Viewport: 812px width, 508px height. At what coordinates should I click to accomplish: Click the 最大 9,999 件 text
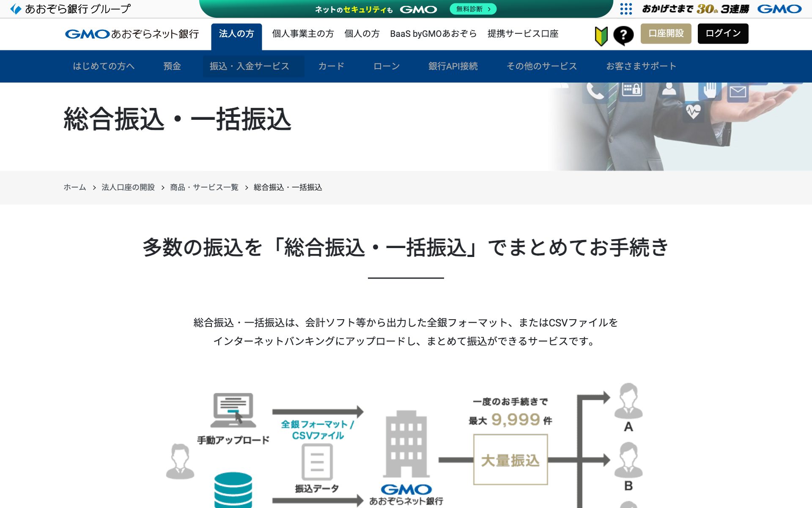[x=510, y=420]
